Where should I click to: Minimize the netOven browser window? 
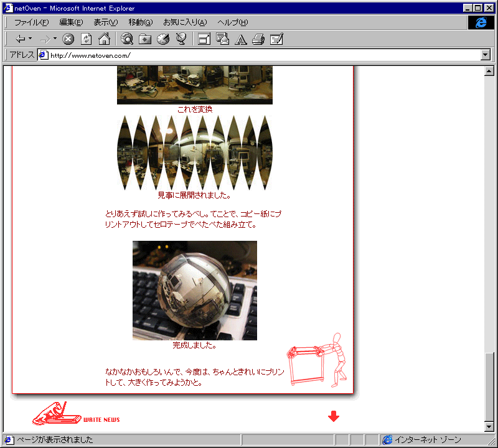tap(467, 8)
